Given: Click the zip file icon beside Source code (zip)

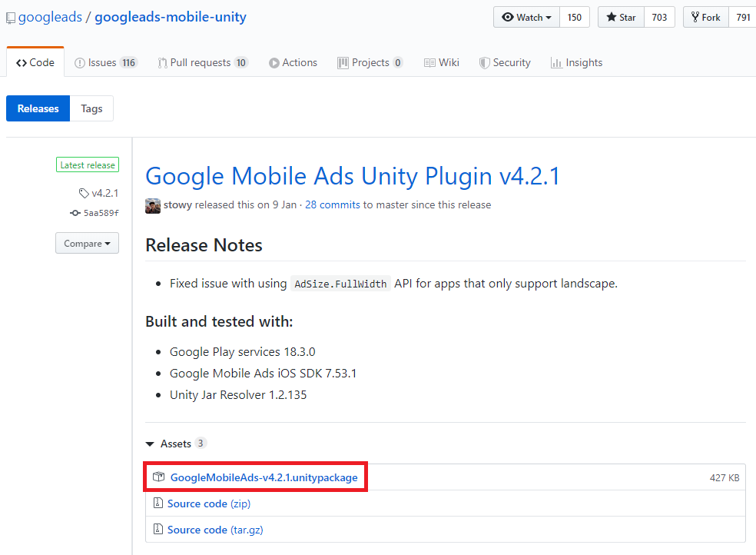Looking at the screenshot, I should click(157, 503).
